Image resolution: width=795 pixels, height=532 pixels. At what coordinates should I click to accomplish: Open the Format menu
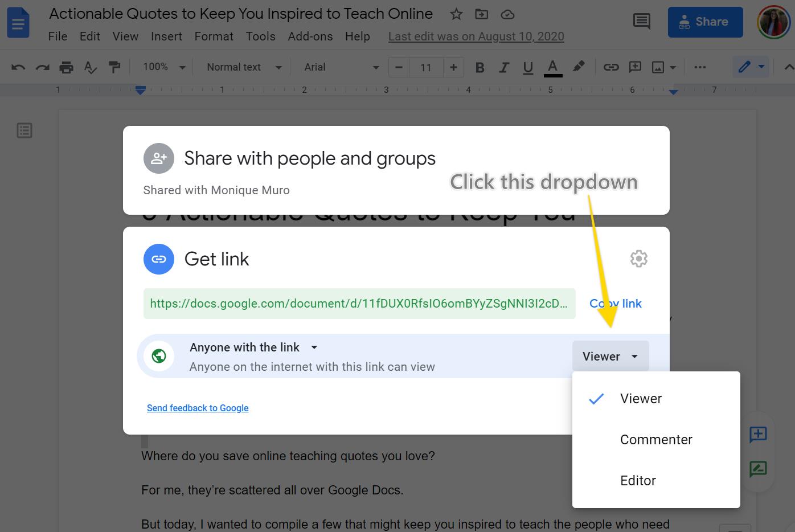[214, 36]
